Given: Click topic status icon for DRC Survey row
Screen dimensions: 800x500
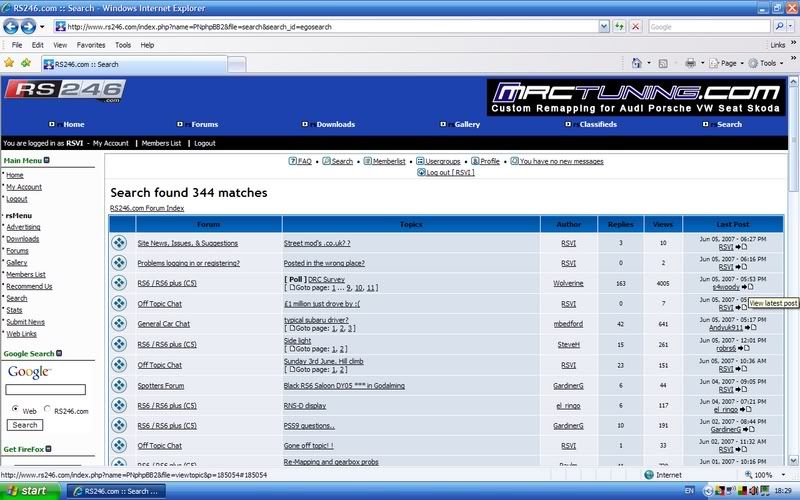Looking at the screenshot, I should [x=119, y=283].
